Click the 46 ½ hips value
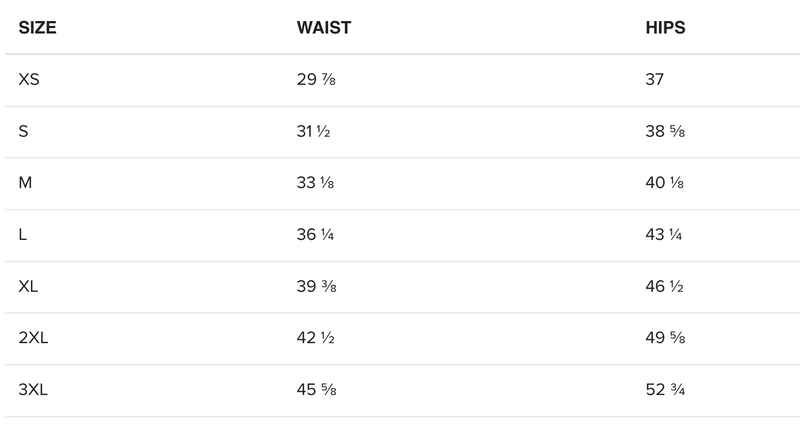 pyautogui.click(x=665, y=287)
